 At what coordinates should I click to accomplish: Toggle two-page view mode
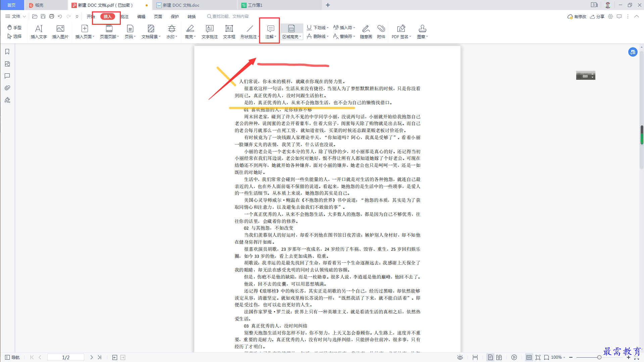tap(499, 357)
